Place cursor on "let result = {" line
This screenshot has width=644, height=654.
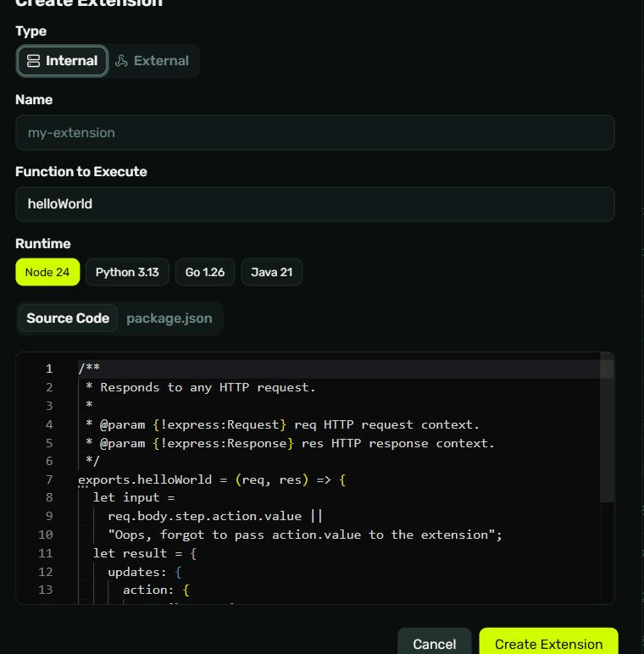pos(145,553)
